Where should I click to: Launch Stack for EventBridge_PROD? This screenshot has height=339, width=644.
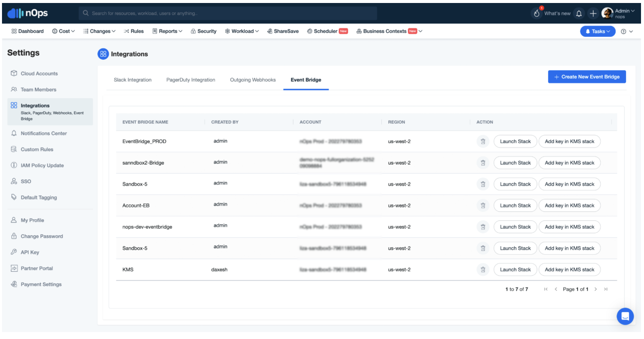click(x=515, y=142)
